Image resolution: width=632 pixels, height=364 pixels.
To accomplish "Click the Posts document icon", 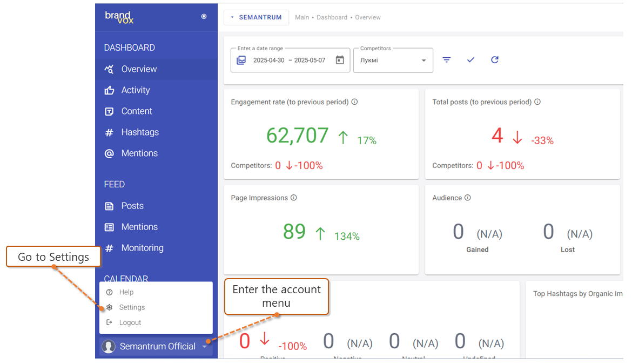I will click(109, 206).
